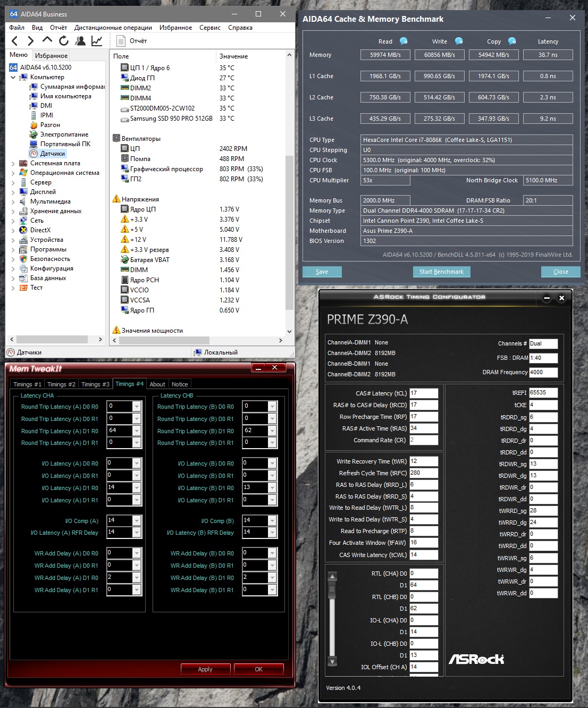
Task: Open the Дистанционные операции menu
Action: point(113,28)
